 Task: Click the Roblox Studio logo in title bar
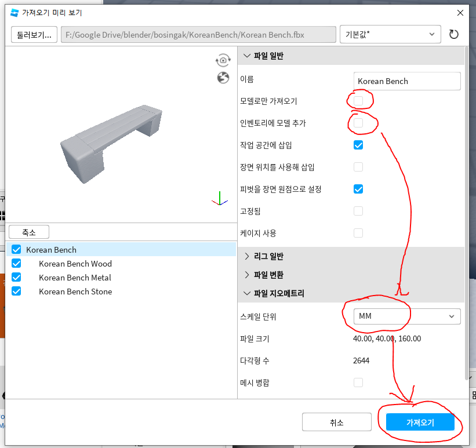[x=14, y=13]
